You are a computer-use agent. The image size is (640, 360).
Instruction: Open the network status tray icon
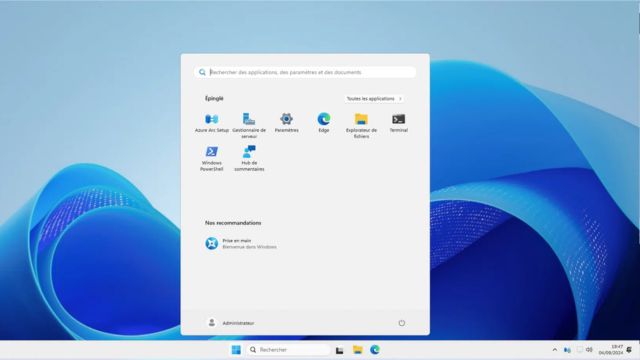click(x=579, y=350)
